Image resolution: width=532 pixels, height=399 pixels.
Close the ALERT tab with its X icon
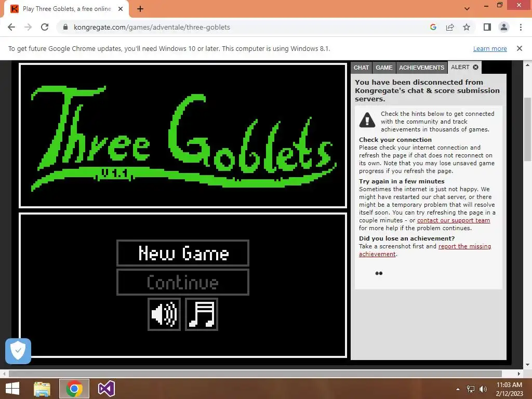(476, 67)
